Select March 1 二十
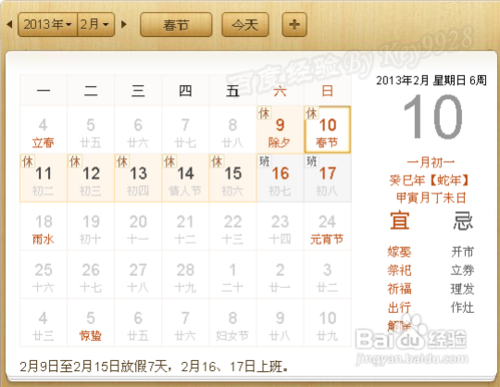 233,275
